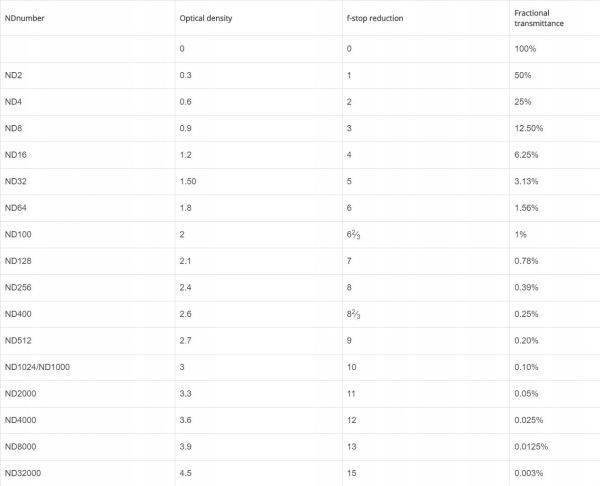Click the f-stop reduction column header
This screenshot has height=486, width=600.
375,18
